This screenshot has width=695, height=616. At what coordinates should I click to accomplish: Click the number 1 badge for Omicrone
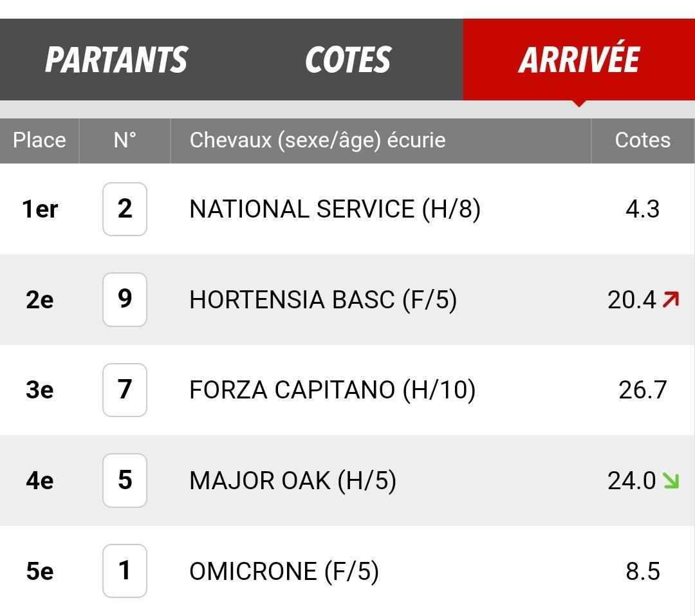125,571
